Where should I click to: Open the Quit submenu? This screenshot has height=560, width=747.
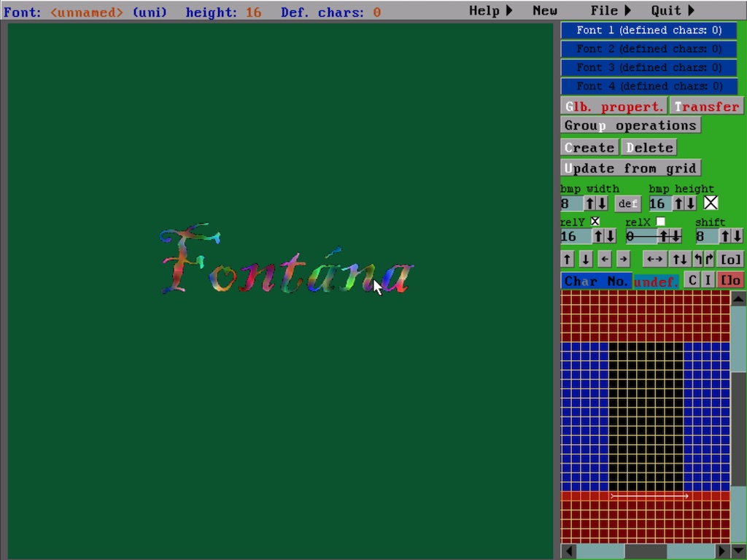(673, 10)
